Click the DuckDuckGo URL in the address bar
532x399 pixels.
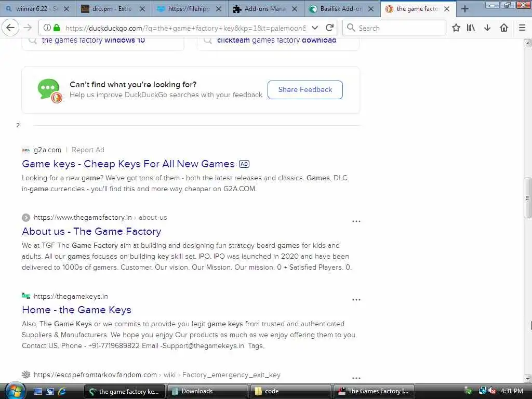pyautogui.click(x=185, y=28)
